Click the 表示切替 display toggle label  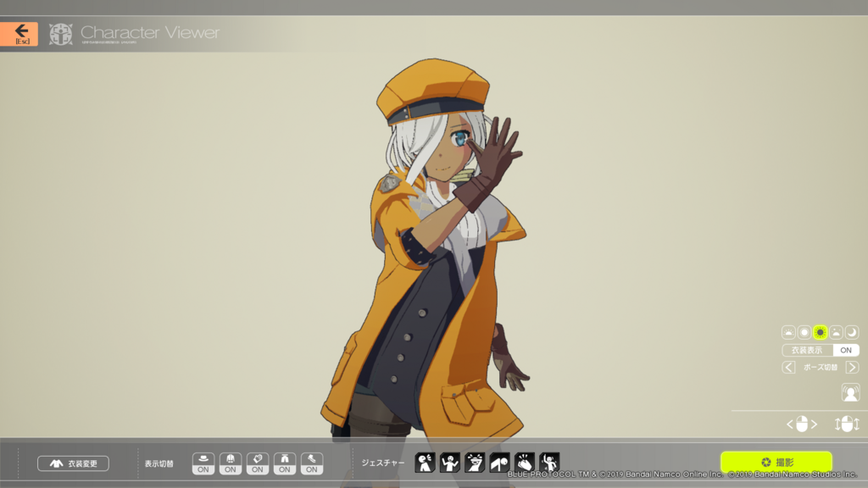[x=159, y=463]
